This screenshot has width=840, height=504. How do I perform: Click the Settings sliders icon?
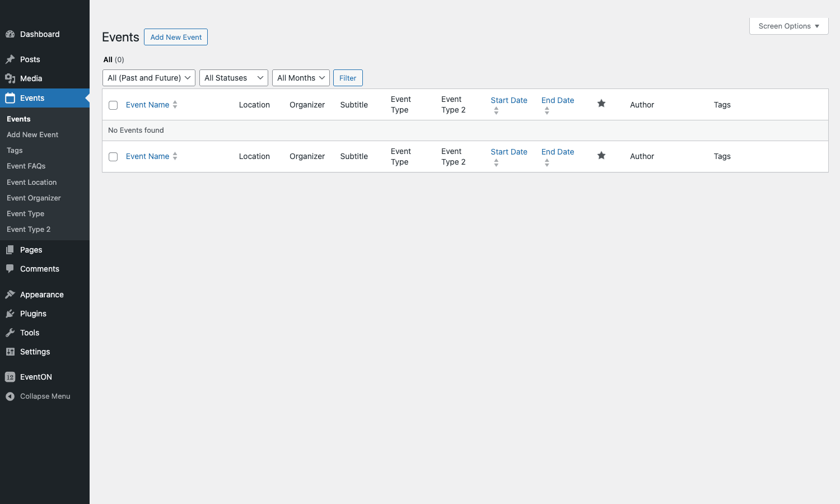point(10,352)
